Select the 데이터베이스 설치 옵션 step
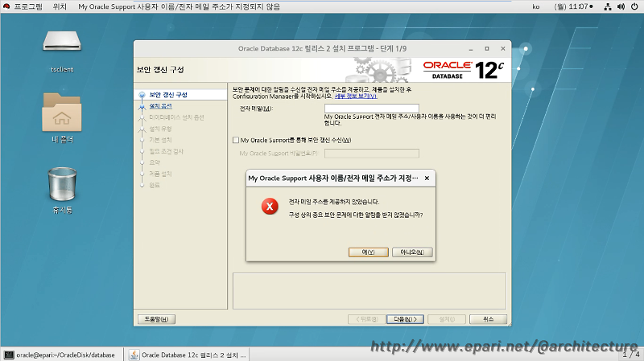 point(176,117)
